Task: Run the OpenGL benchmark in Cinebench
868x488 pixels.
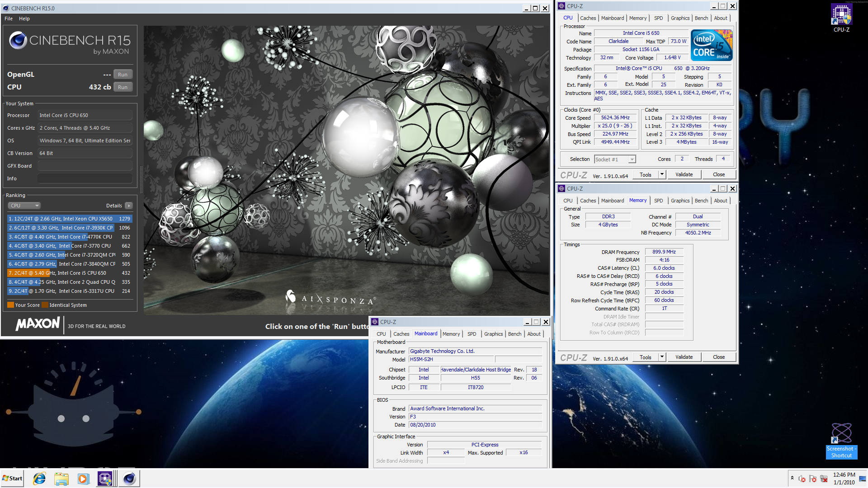Action: coord(123,75)
